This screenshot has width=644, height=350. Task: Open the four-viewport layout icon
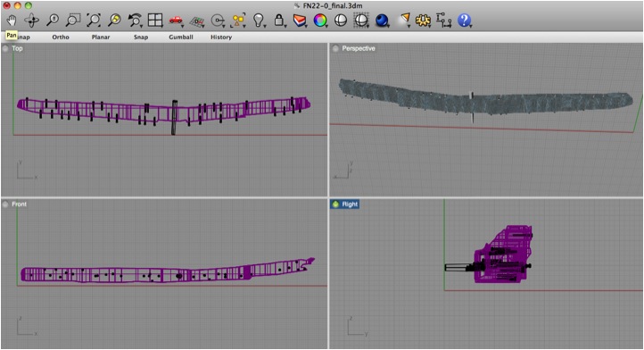[155, 20]
